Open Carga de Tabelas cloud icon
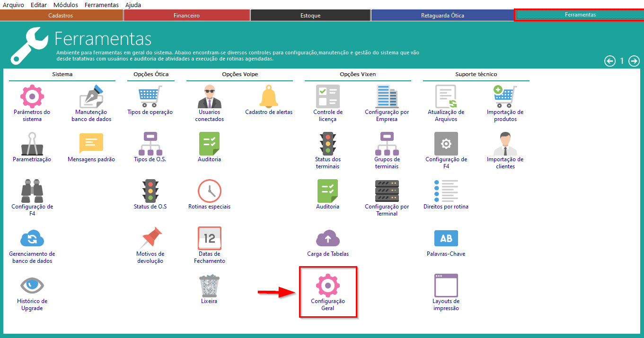 (x=327, y=238)
